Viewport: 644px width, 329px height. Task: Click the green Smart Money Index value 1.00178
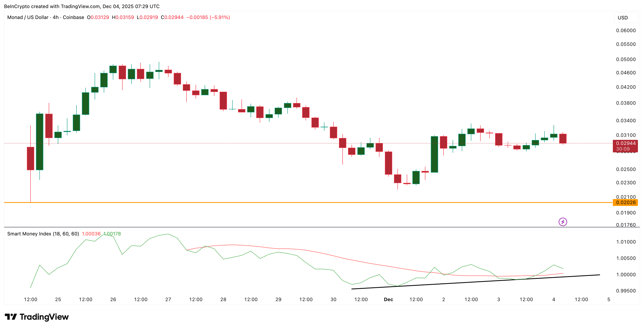pyautogui.click(x=112, y=234)
